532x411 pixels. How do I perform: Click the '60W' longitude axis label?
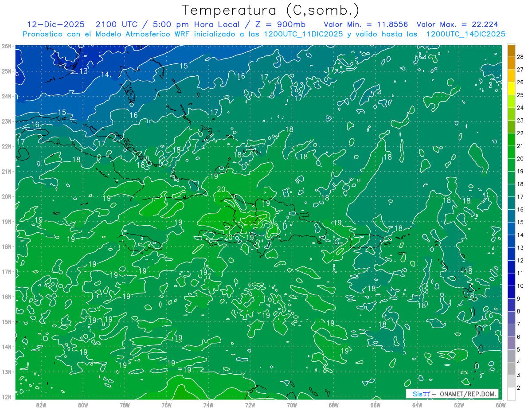501,405
